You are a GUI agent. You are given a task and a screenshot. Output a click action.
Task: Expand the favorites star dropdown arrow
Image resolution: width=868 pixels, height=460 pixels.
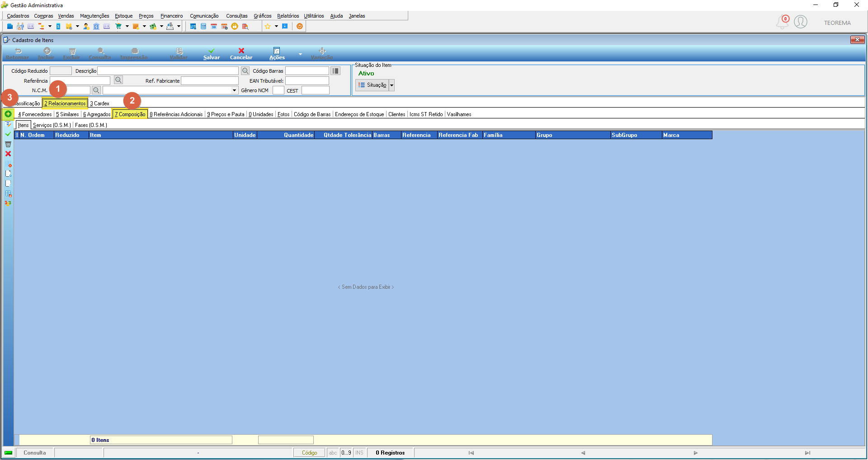276,26
